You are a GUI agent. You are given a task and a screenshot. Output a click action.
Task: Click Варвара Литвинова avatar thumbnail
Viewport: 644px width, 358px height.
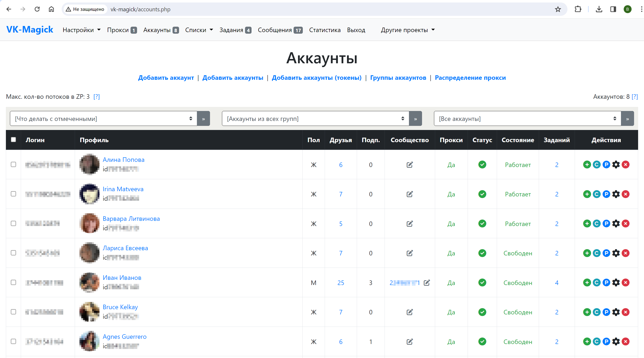(x=89, y=223)
